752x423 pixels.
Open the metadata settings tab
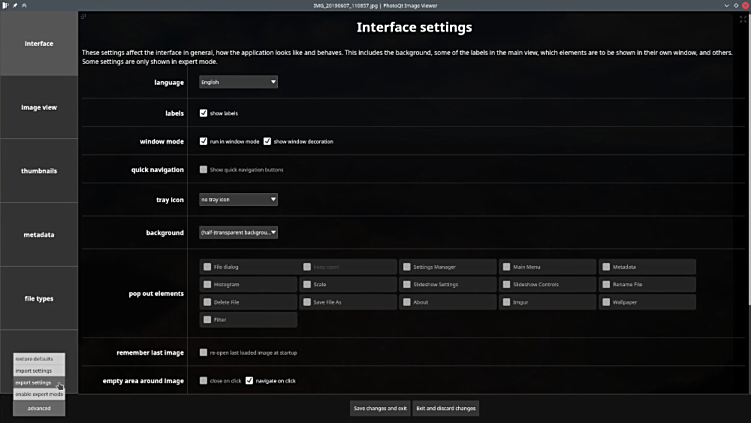[x=39, y=235]
